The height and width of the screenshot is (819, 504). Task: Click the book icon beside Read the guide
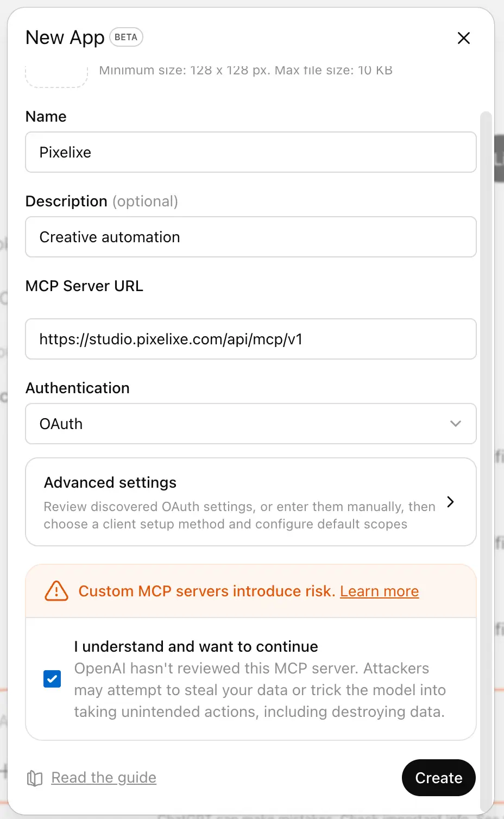pos(34,778)
